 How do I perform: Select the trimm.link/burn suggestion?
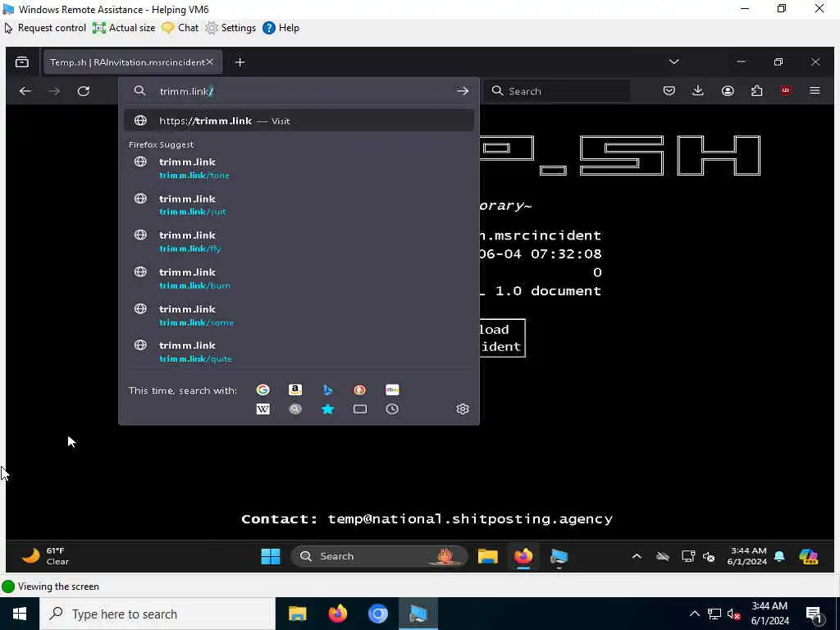pyautogui.click(x=299, y=279)
